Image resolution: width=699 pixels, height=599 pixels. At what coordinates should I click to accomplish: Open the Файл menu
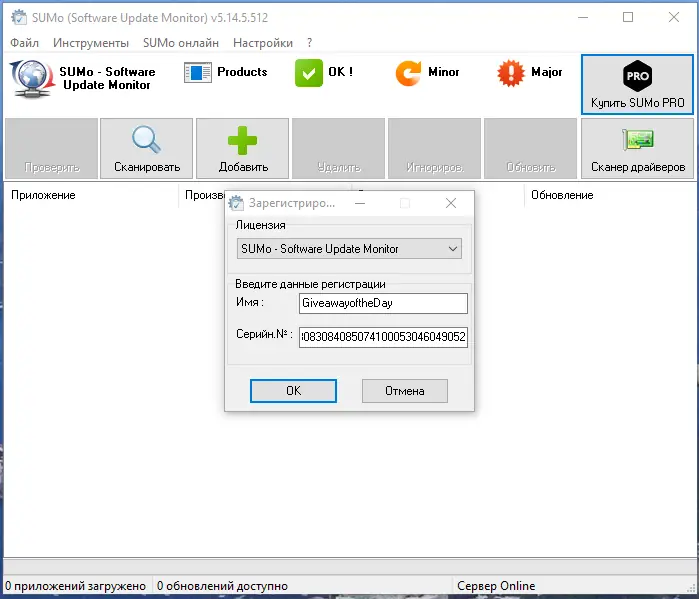click(25, 43)
